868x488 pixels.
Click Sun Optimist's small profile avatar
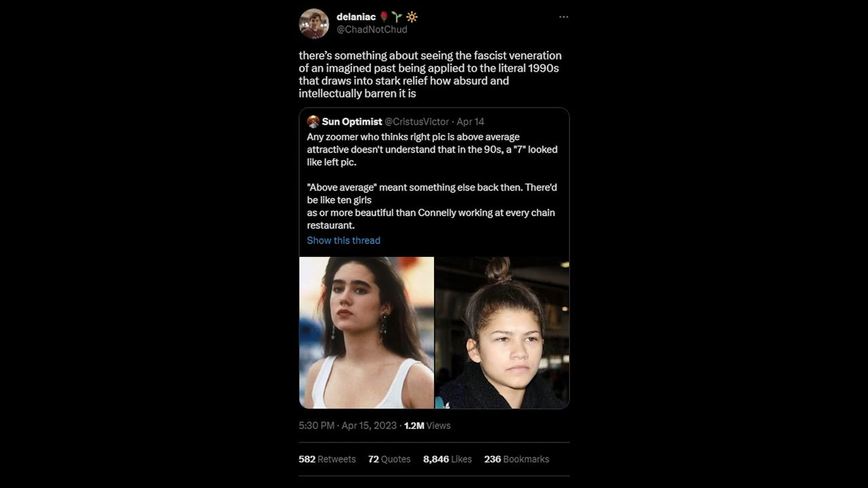point(313,122)
